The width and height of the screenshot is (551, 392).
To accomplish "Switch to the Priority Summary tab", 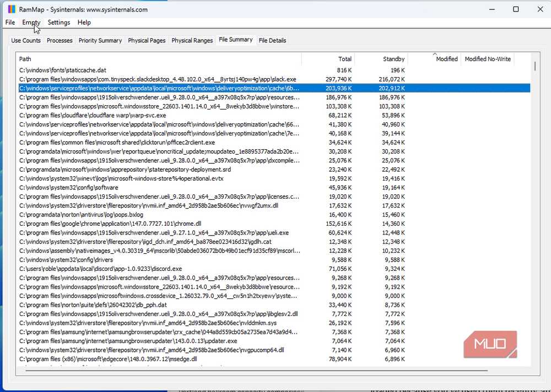I will pyautogui.click(x=100, y=40).
